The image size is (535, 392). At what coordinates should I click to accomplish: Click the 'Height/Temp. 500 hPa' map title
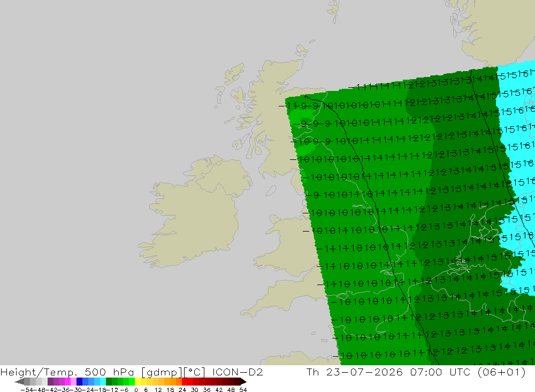(67, 372)
